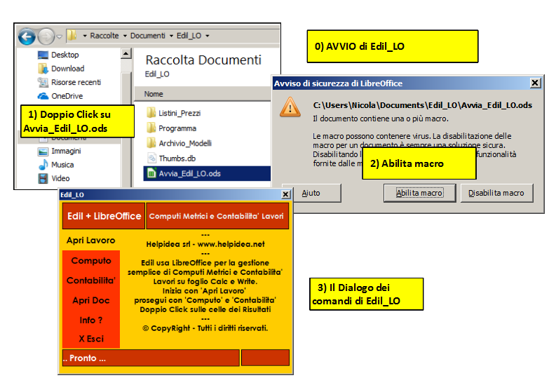Click the Aiuto button in security dialog
The image size is (556, 392).
pos(311,193)
